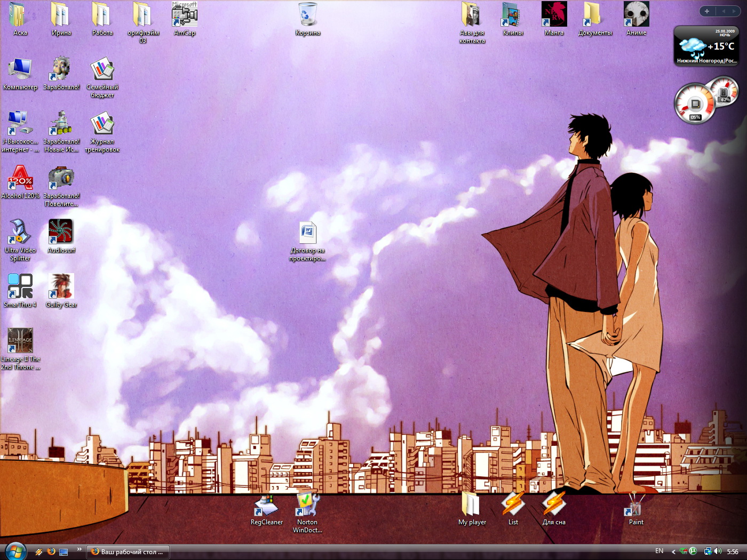
Task: Add a gadget with the plus button
Action: pyautogui.click(x=706, y=11)
